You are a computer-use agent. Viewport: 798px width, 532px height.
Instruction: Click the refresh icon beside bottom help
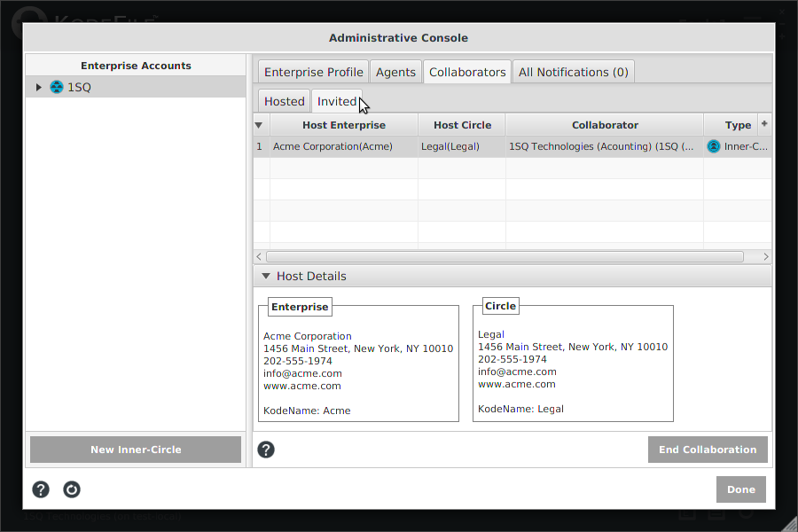pyautogui.click(x=72, y=489)
